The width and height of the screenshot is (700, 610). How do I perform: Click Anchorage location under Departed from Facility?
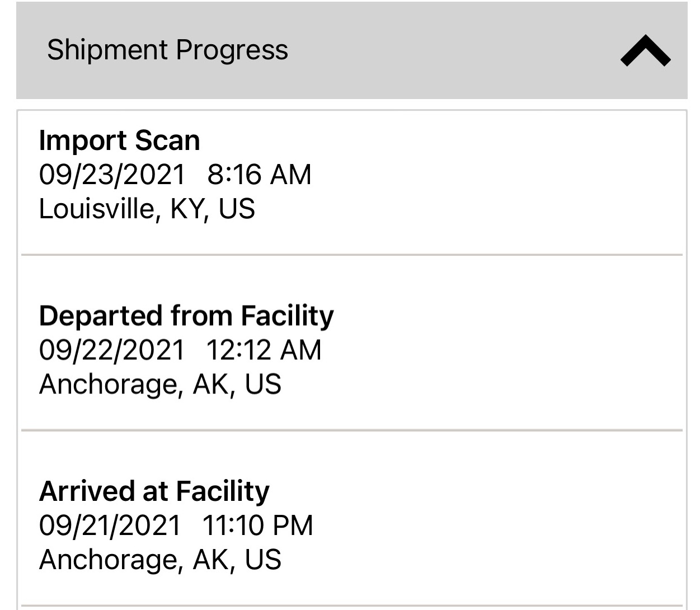tap(160, 384)
